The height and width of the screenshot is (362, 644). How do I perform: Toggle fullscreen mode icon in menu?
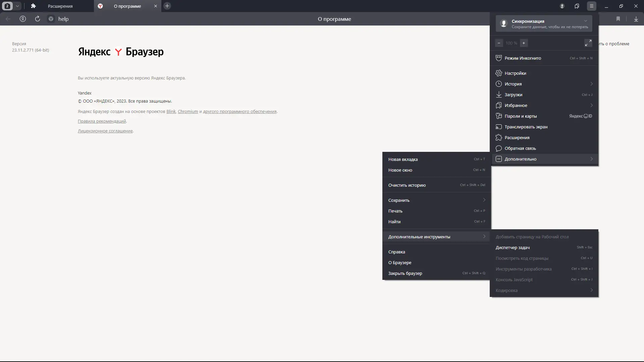click(x=588, y=43)
